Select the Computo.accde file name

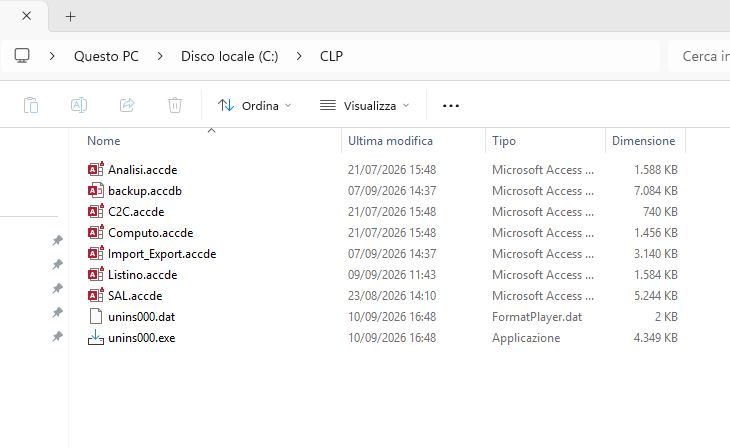click(x=150, y=232)
